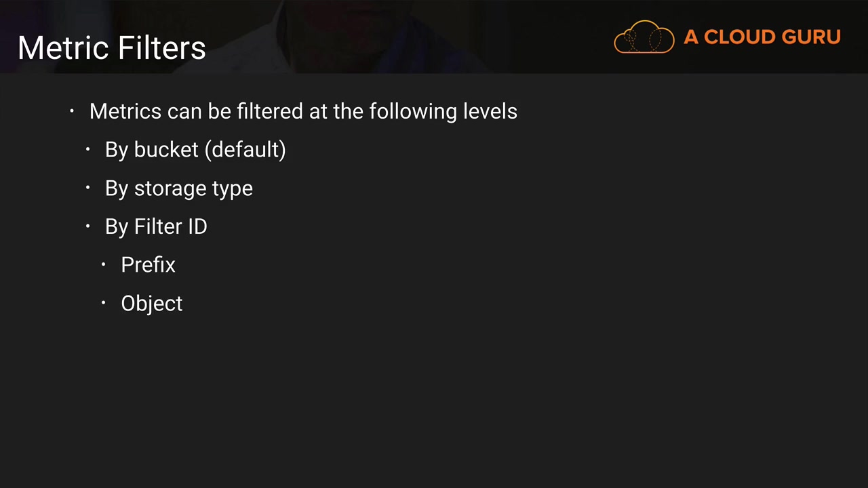The image size is (868, 488).
Task: Click the bullet dot before "By bucket"
Action: pos(88,149)
